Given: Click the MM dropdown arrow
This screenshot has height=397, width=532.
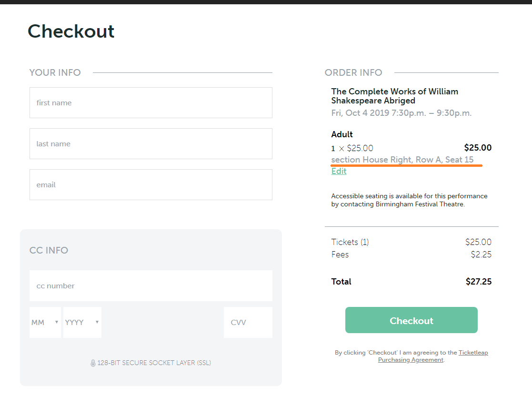Looking at the screenshot, I should [57, 322].
